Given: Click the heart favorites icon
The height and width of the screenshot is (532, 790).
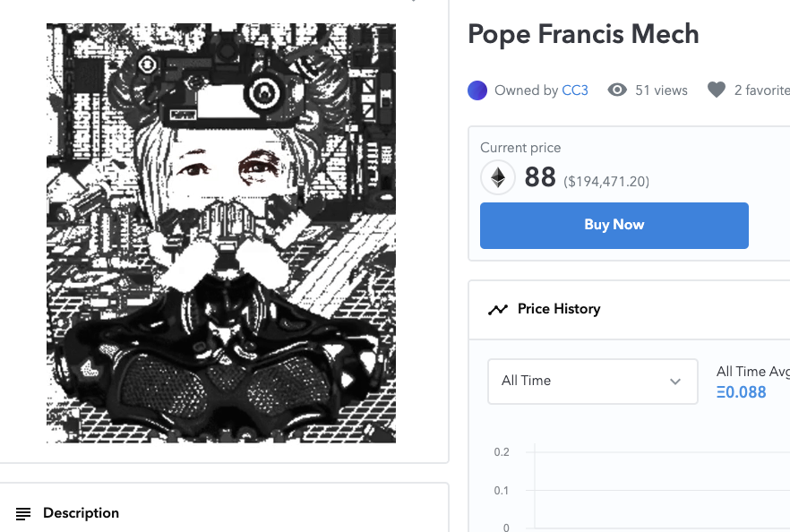Looking at the screenshot, I should 717,90.
